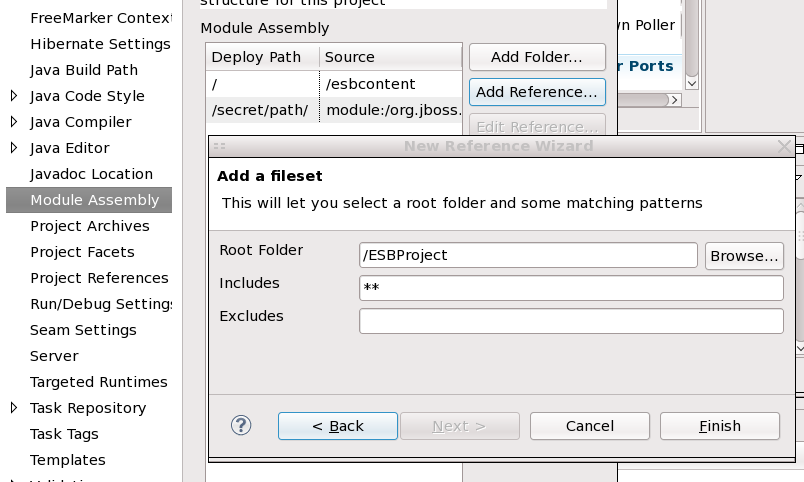Click the Add Folder button
The width and height of the screenshot is (804, 482).
pyautogui.click(x=537, y=57)
